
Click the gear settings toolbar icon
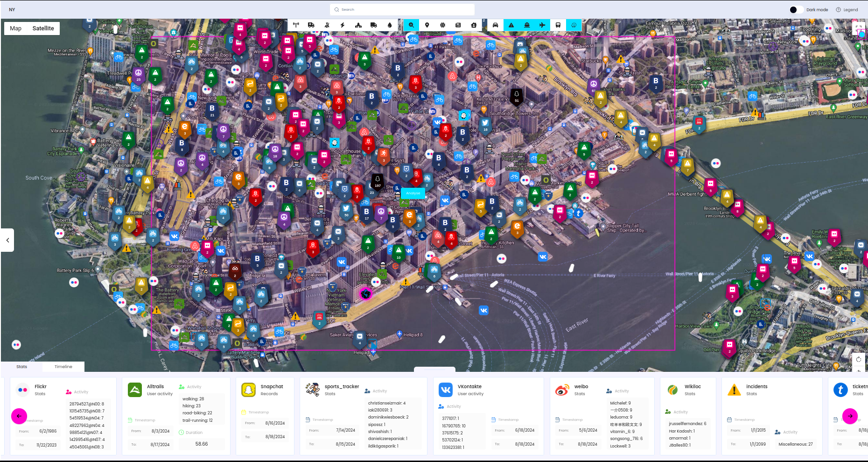click(x=442, y=25)
